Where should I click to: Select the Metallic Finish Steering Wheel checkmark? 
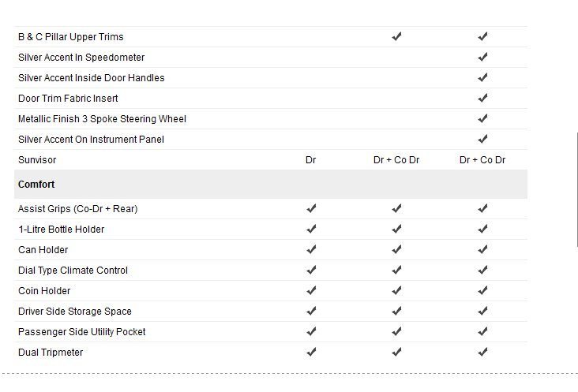point(482,118)
